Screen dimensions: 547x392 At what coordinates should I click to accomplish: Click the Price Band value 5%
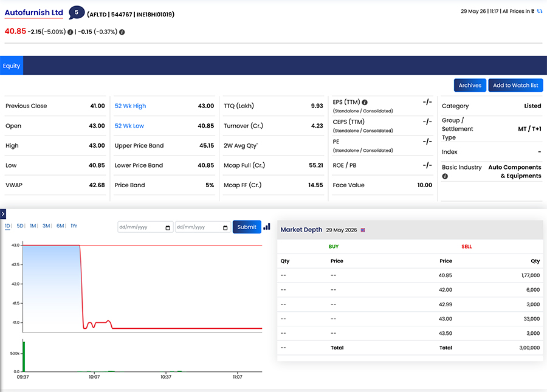pyautogui.click(x=210, y=185)
